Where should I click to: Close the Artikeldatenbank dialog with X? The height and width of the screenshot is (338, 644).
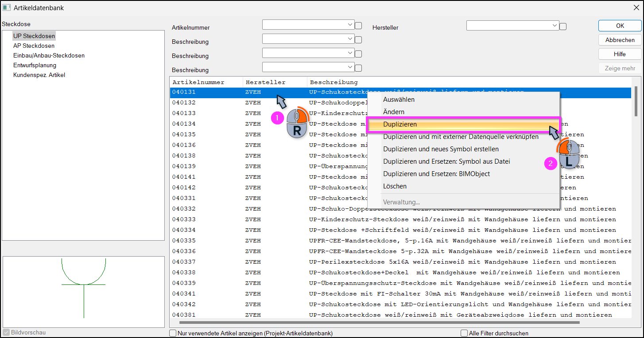[636, 8]
